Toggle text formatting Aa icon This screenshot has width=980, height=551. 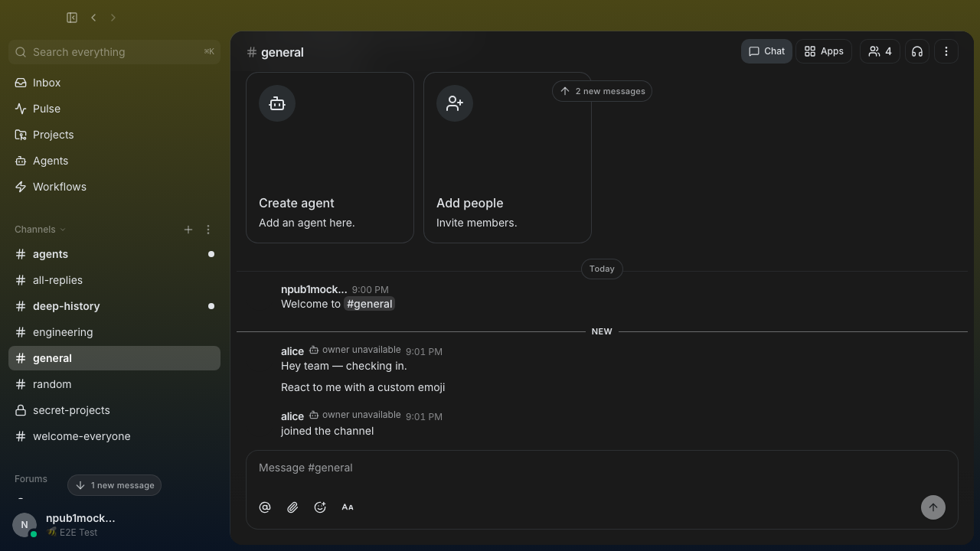point(348,507)
